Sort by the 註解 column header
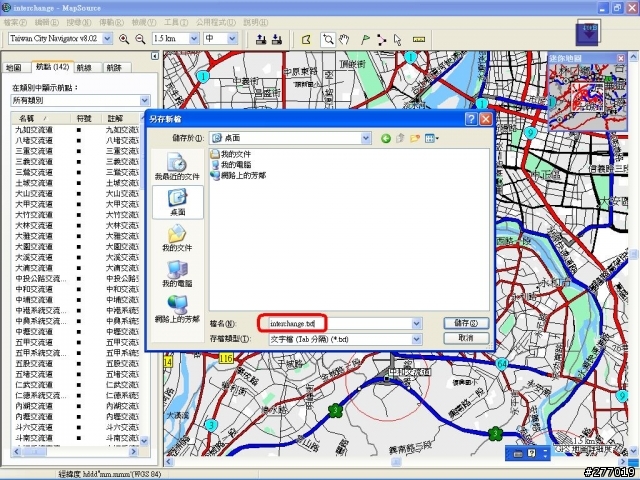The image size is (640, 480). click(119, 118)
